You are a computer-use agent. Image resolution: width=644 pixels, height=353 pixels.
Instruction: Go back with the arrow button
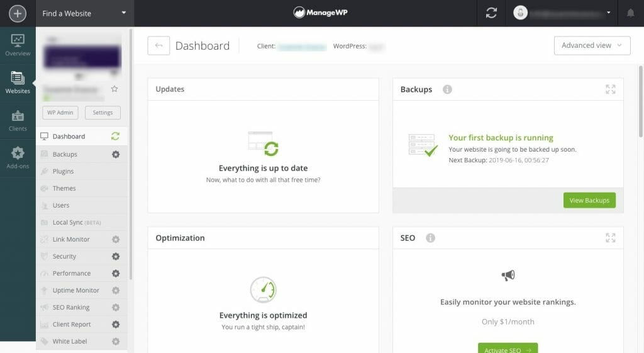[x=158, y=45]
